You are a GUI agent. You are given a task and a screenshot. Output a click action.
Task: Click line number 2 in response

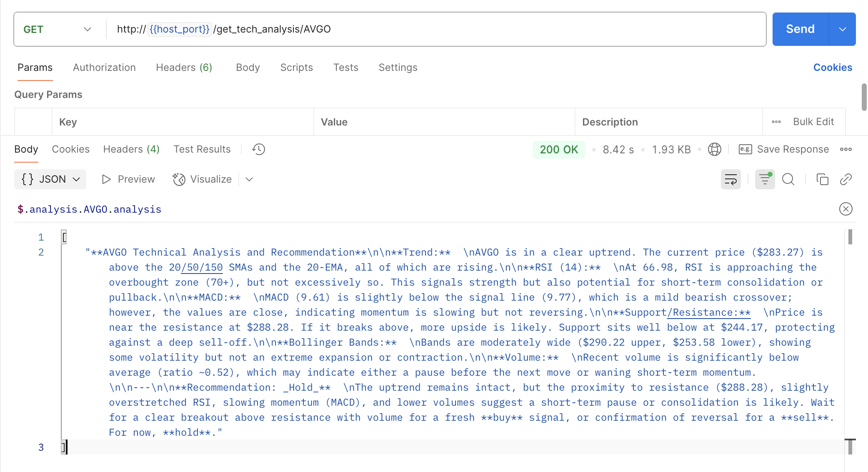(x=41, y=252)
